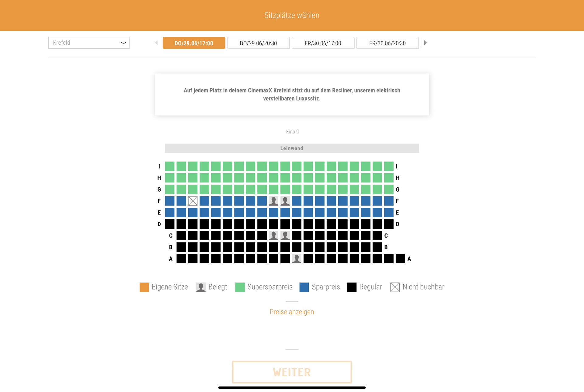Screen dimensions: 584x392
Task: Switch to the FR/30.06/17:00 showtime tab
Action: 323,43
